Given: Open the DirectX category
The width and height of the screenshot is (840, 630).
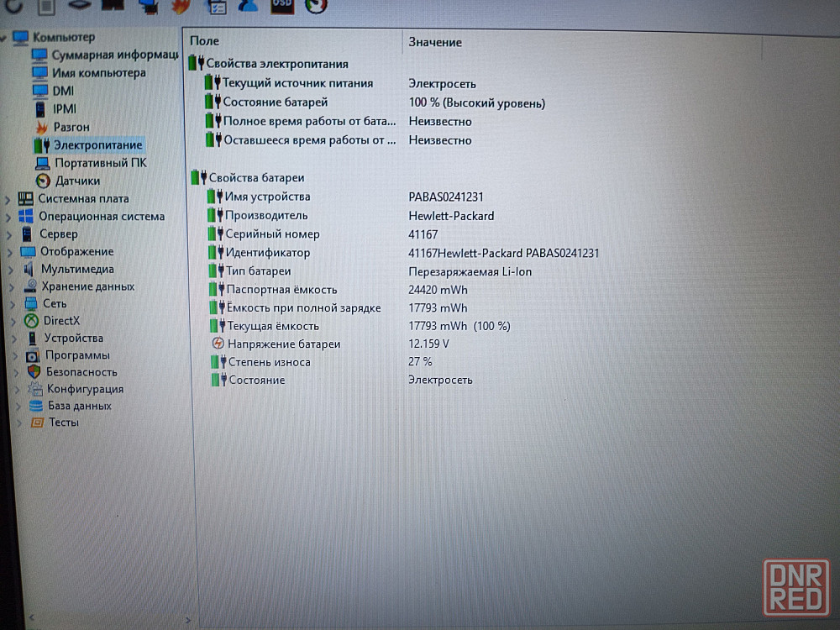Looking at the screenshot, I should click(61, 320).
